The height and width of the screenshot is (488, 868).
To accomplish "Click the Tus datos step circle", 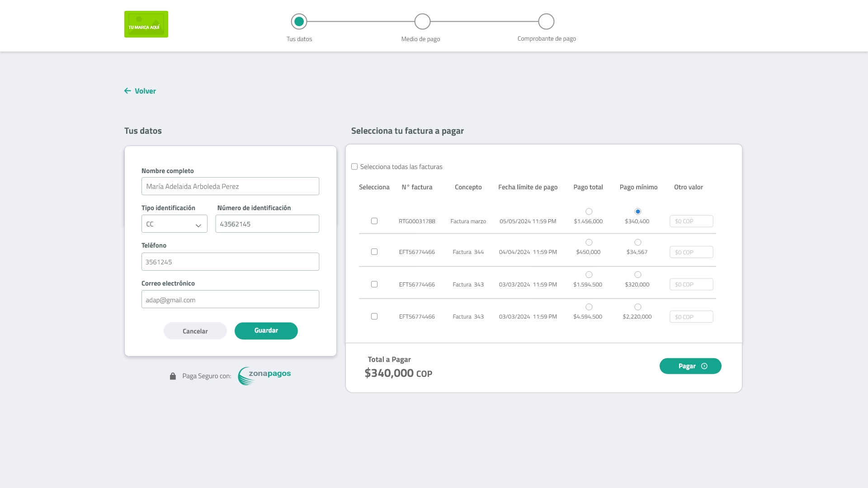I will (x=299, y=21).
